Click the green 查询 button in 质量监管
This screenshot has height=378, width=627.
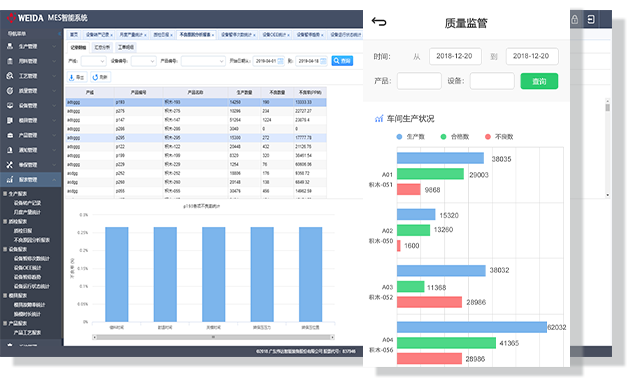point(539,81)
